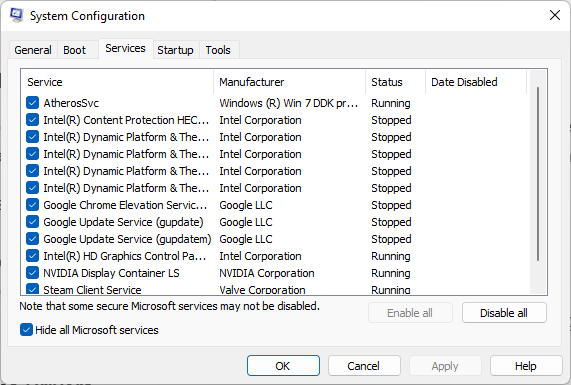Uncheck the Steam Client Service checkbox
571x385 pixels.
[x=32, y=289]
